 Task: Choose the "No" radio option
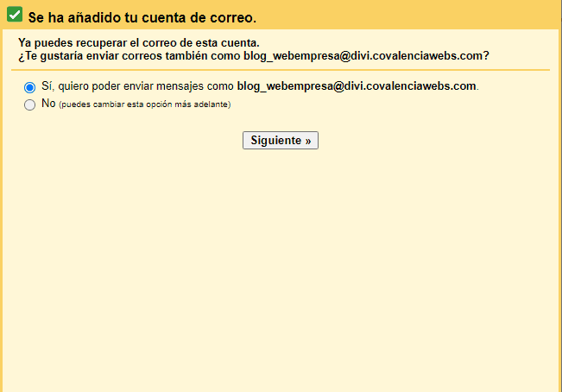pos(29,104)
